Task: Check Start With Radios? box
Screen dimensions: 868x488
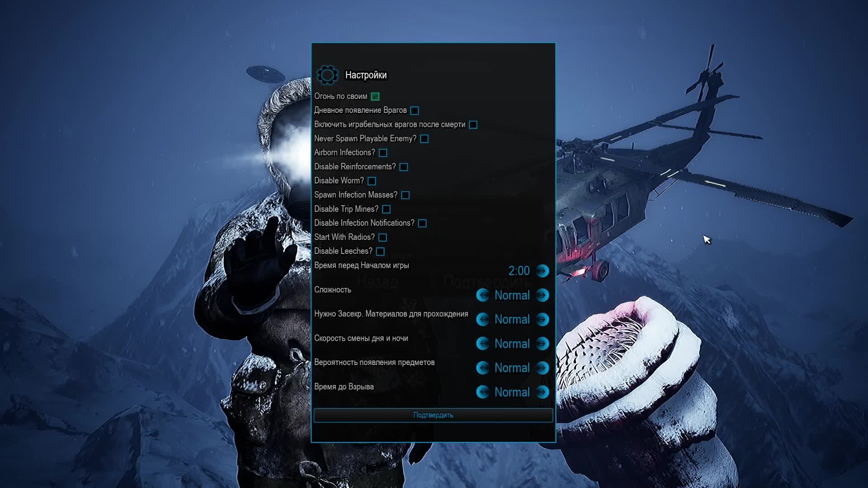Action: (x=382, y=237)
